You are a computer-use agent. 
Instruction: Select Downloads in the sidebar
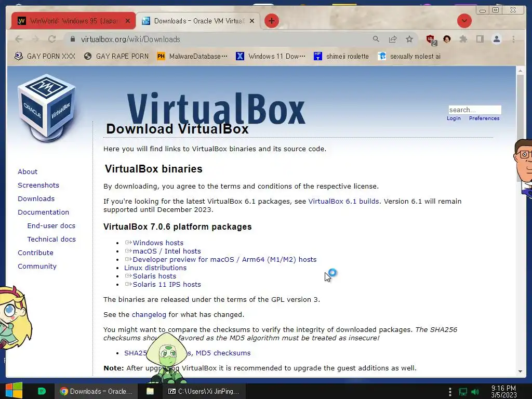tap(36, 199)
